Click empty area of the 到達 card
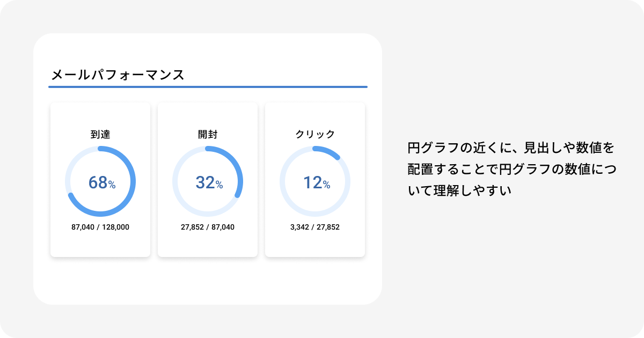This screenshot has height=338, width=644. click(x=100, y=244)
